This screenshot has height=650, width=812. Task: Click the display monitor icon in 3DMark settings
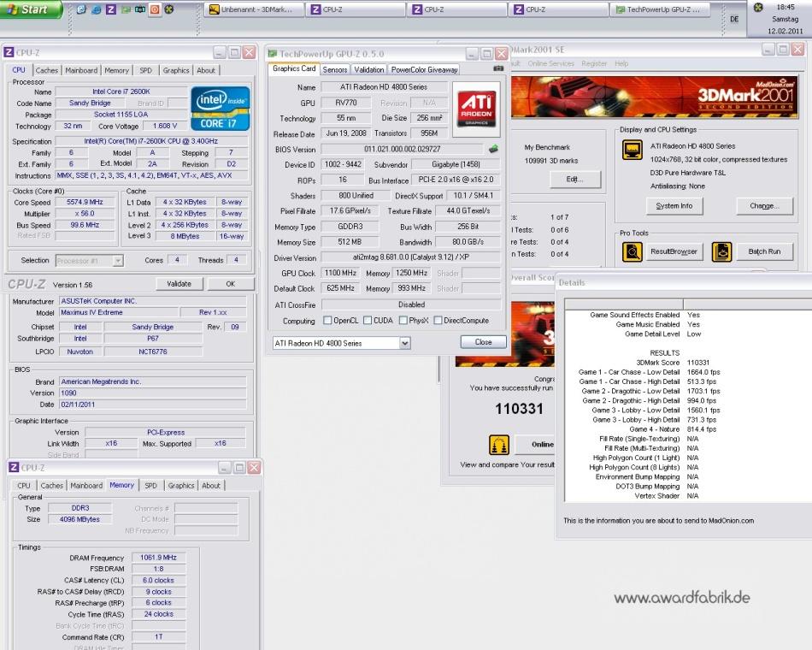(x=633, y=151)
